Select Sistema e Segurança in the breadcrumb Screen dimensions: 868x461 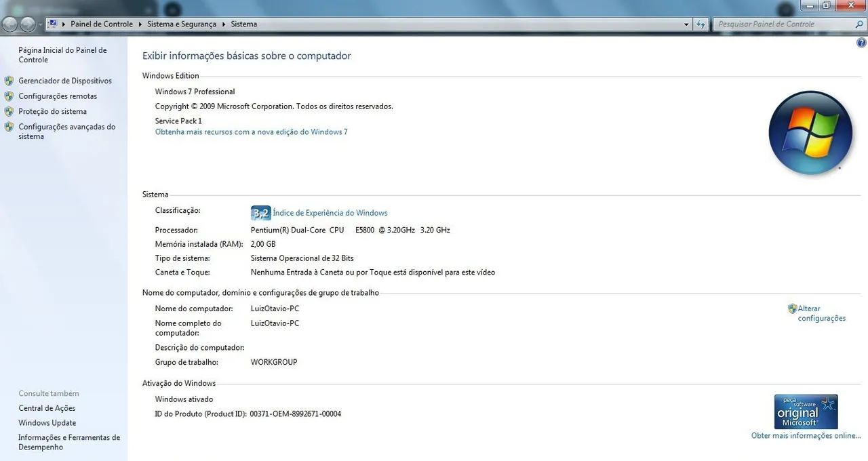click(x=181, y=24)
